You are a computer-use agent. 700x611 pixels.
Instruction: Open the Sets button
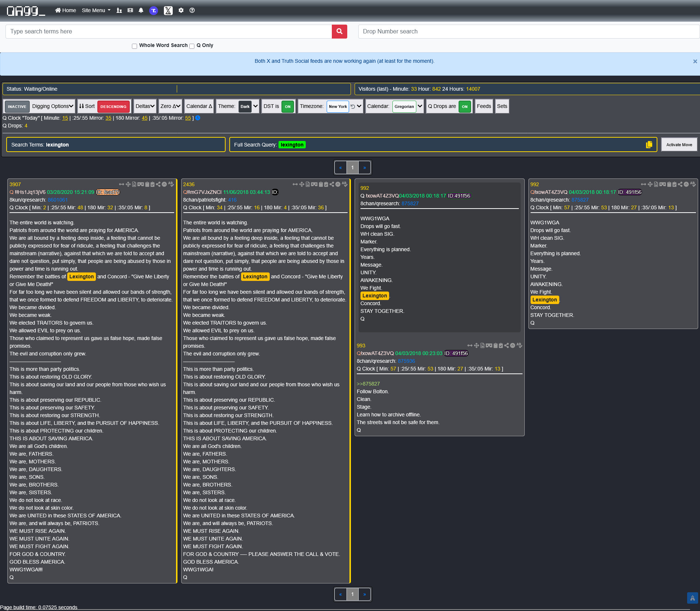(x=502, y=106)
